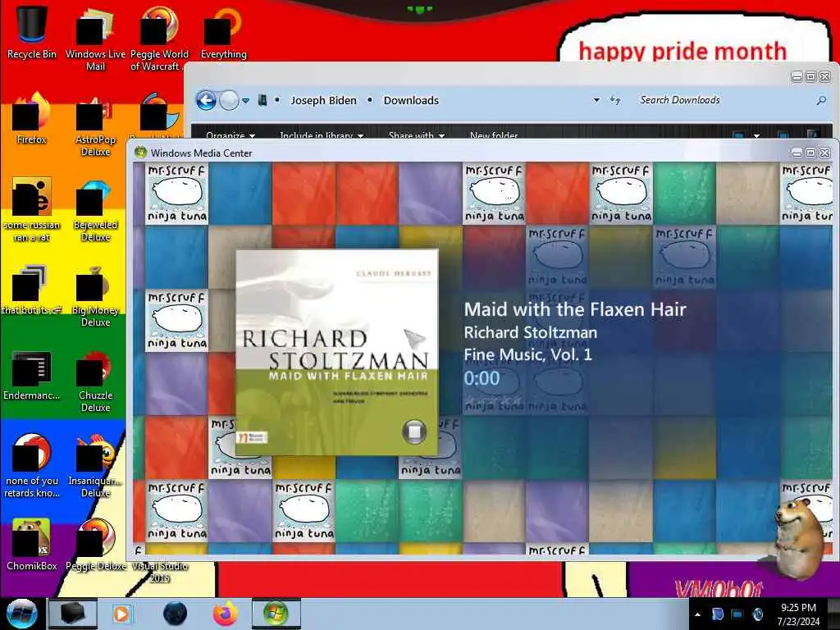Screen dimensions: 840x630
Task: Click the artist name Richard Stoltzman
Action: point(531,332)
